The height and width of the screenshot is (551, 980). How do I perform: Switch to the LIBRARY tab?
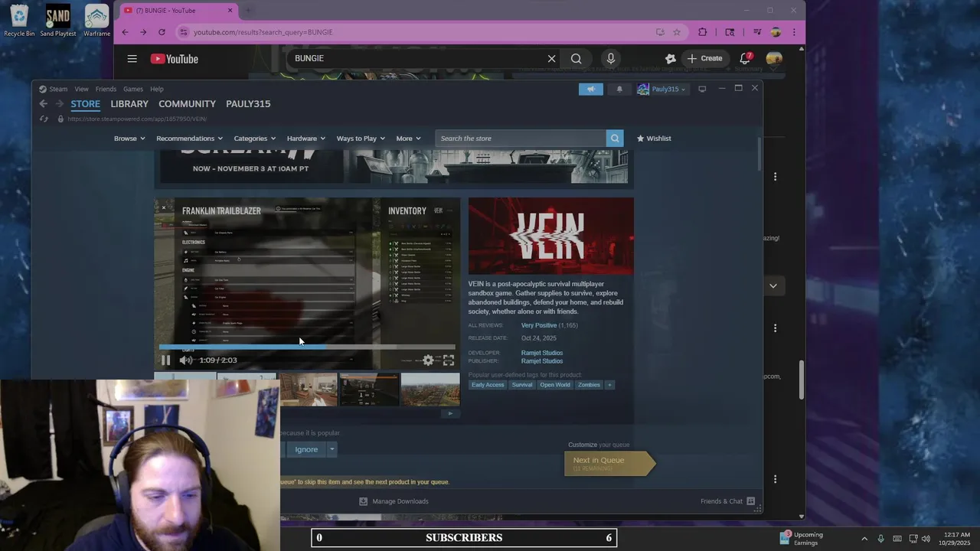(x=129, y=103)
